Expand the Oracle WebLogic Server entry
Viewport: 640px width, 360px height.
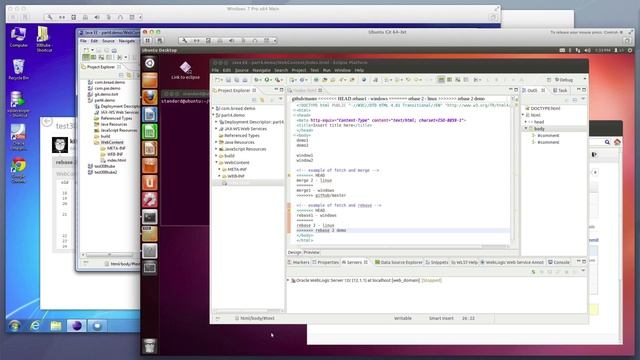pos(289,280)
